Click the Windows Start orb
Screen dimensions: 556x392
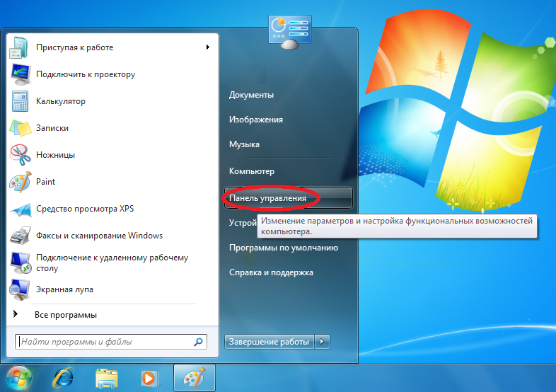(19, 378)
